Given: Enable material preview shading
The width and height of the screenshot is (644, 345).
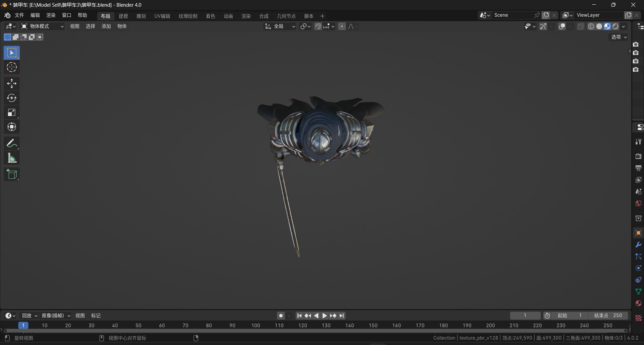Looking at the screenshot, I should [x=607, y=26].
